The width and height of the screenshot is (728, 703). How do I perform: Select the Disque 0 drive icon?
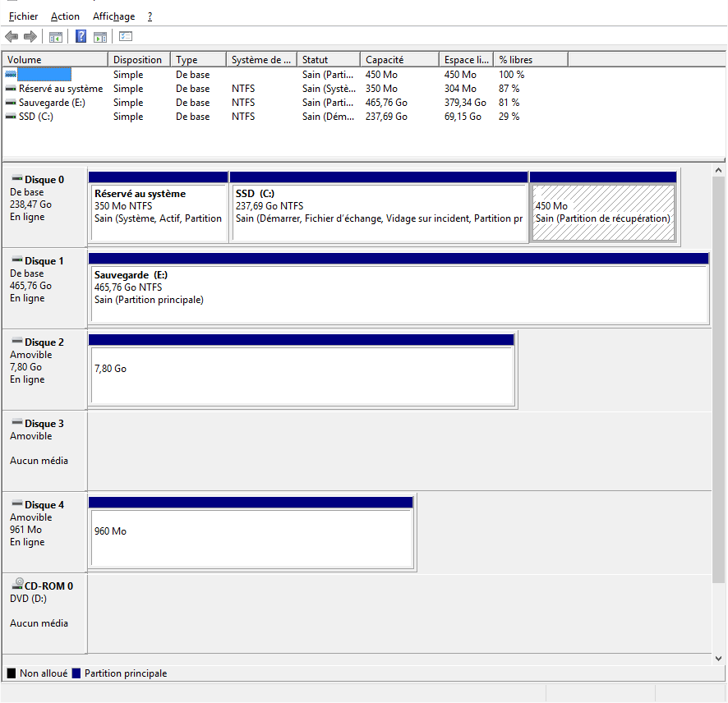click(17, 178)
